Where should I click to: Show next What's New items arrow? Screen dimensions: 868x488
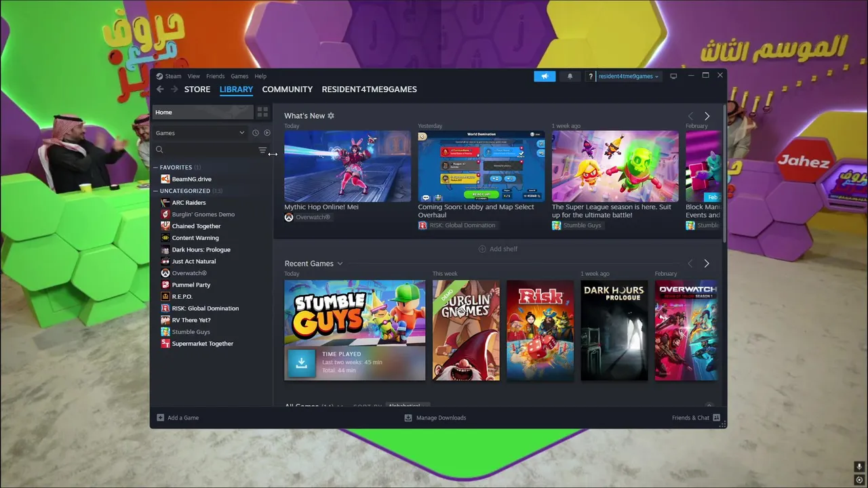point(707,116)
